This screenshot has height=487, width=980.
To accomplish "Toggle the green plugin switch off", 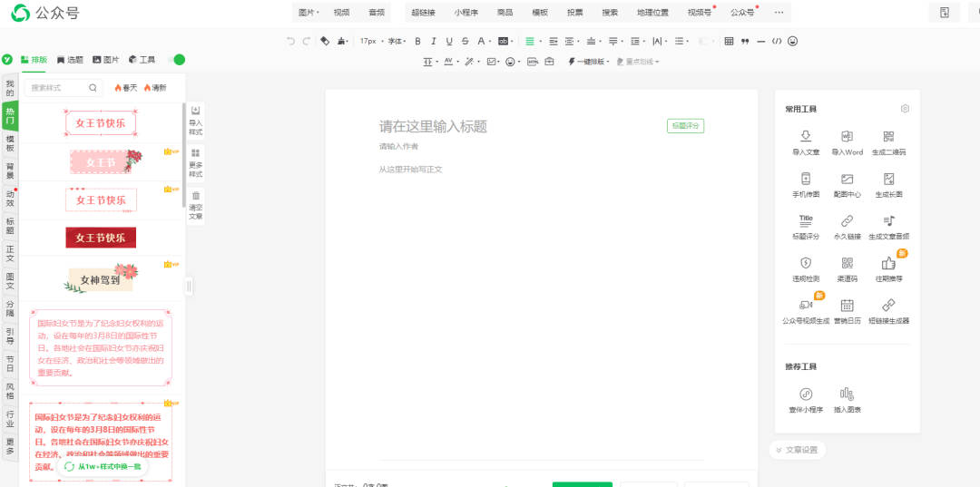I will (x=177, y=59).
